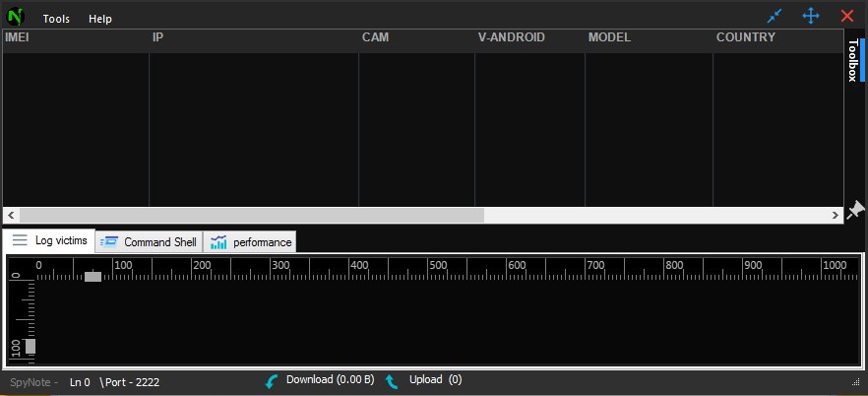Click the left arrow of horizontal scrollbar

pyautogui.click(x=11, y=215)
